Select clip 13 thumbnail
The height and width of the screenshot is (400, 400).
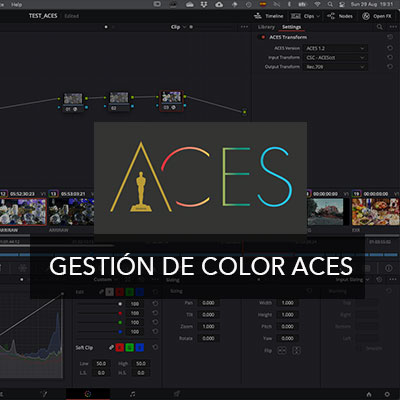point(71,212)
